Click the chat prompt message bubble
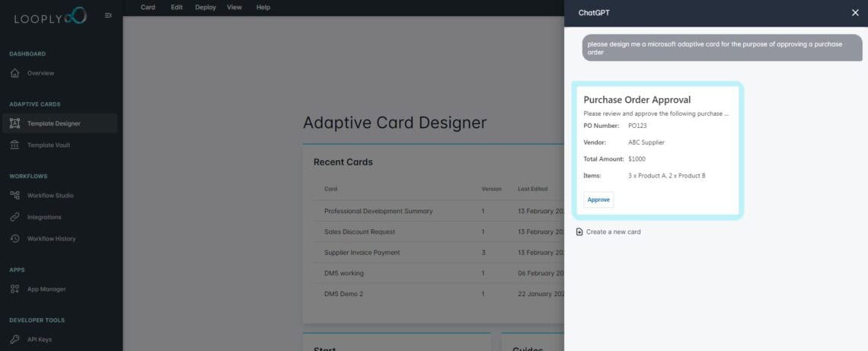This screenshot has height=351, width=868. pyautogui.click(x=722, y=48)
